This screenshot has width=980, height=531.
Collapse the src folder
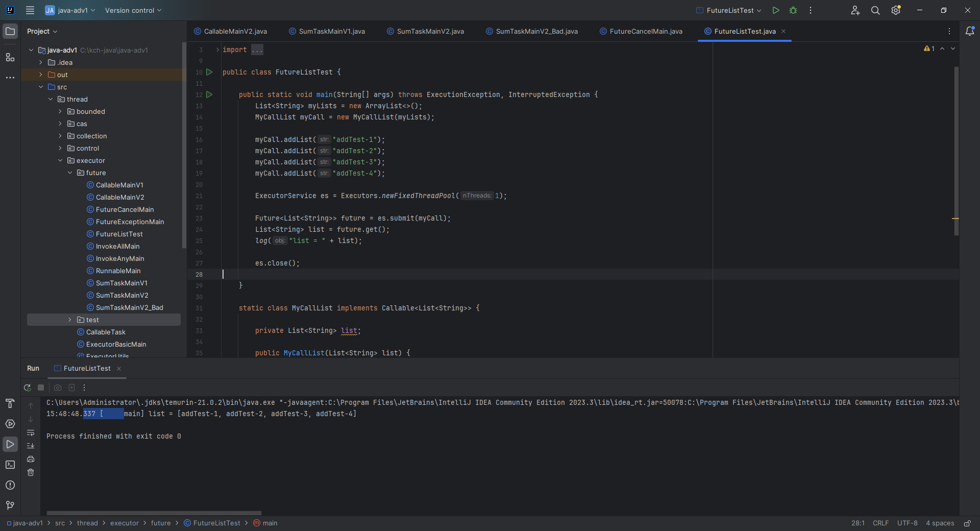click(41, 87)
